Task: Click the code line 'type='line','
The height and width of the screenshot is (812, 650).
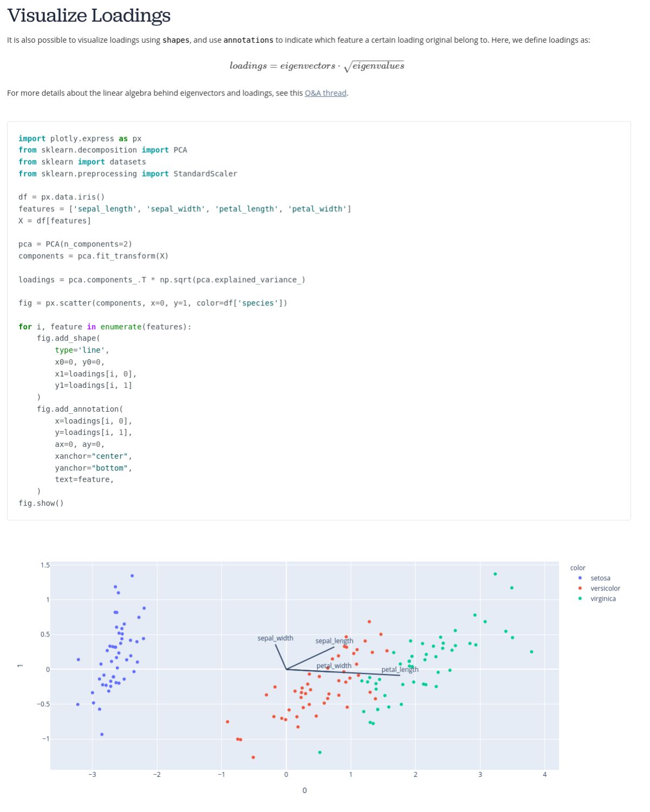Action: (x=82, y=350)
